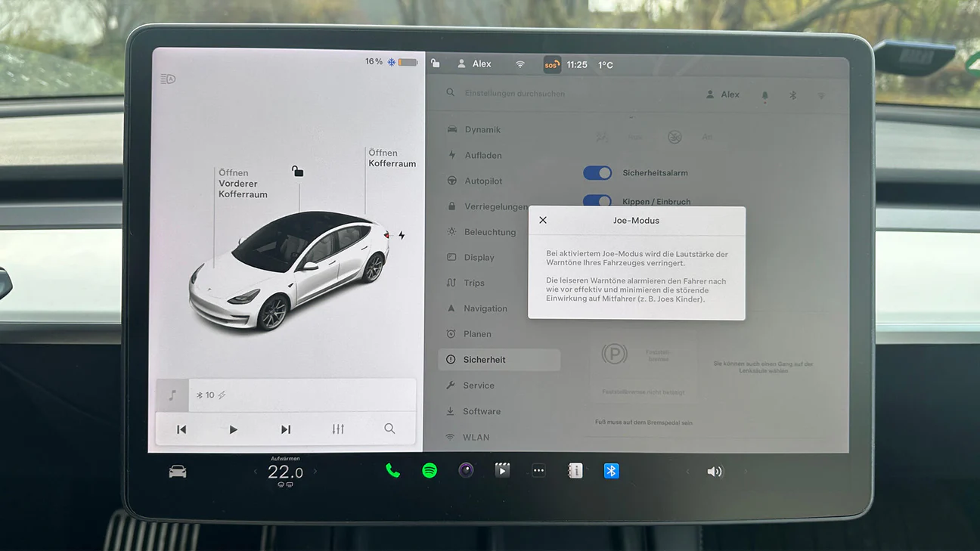980x551 pixels.
Task: Open the Theater clapperboard app icon
Action: click(x=502, y=471)
